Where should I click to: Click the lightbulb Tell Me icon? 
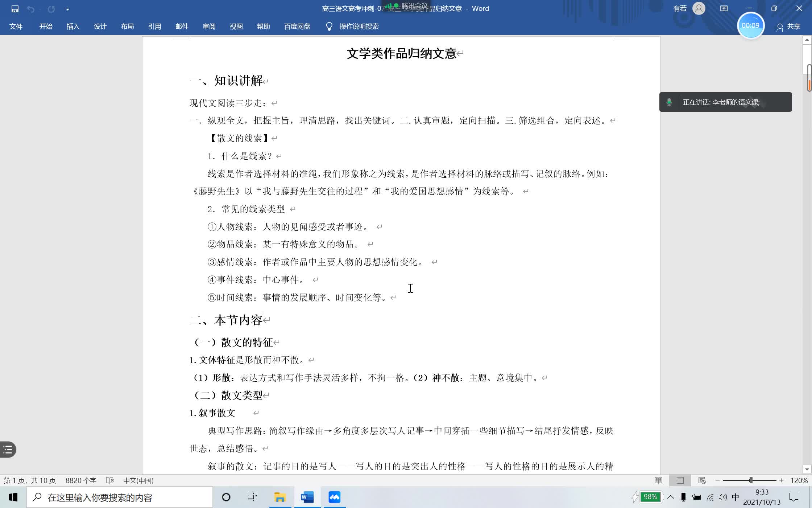pyautogui.click(x=329, y=26)
